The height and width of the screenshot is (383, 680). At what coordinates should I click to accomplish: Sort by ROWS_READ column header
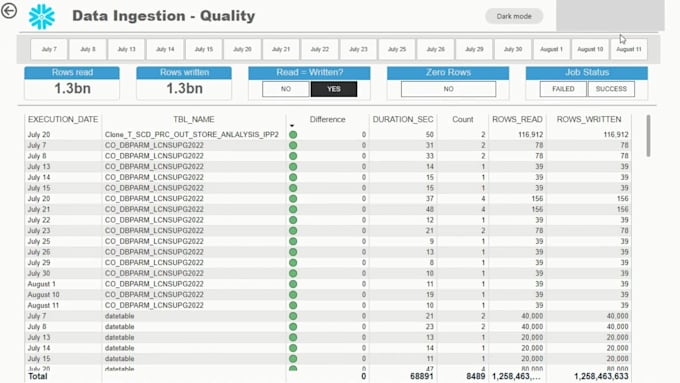517,119
